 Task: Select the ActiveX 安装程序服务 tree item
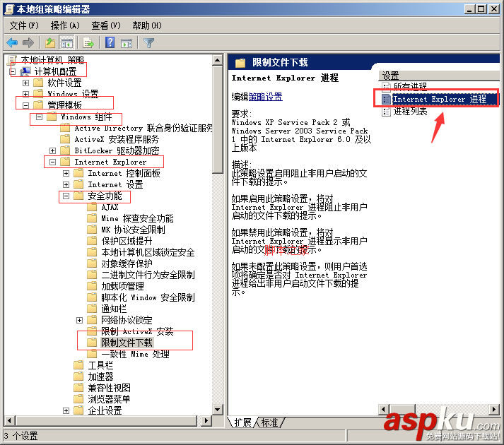(117, 139)
